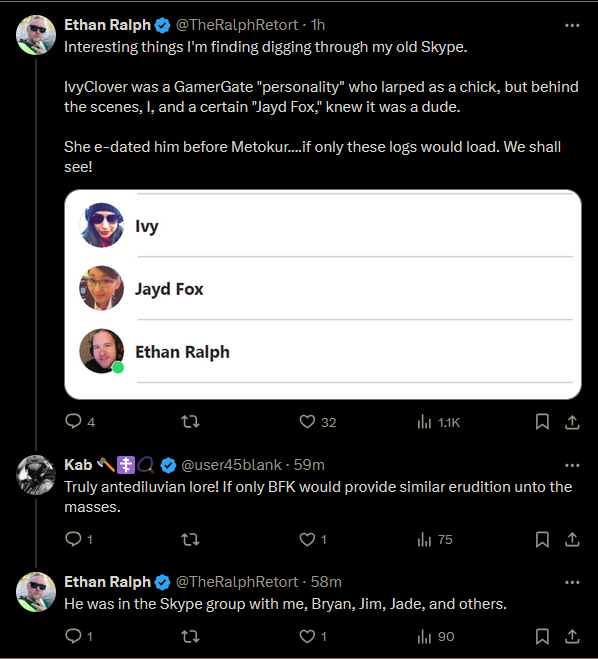Open the attached Skype contacts image
This screenshot has height=659, width=598.
pyautogui.click(x=323, y=294)
